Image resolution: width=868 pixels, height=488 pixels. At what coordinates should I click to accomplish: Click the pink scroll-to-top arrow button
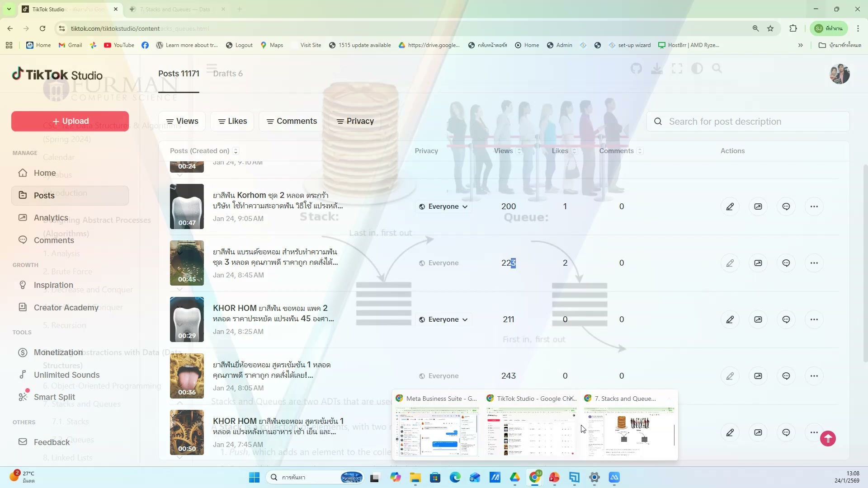(828, 438)
